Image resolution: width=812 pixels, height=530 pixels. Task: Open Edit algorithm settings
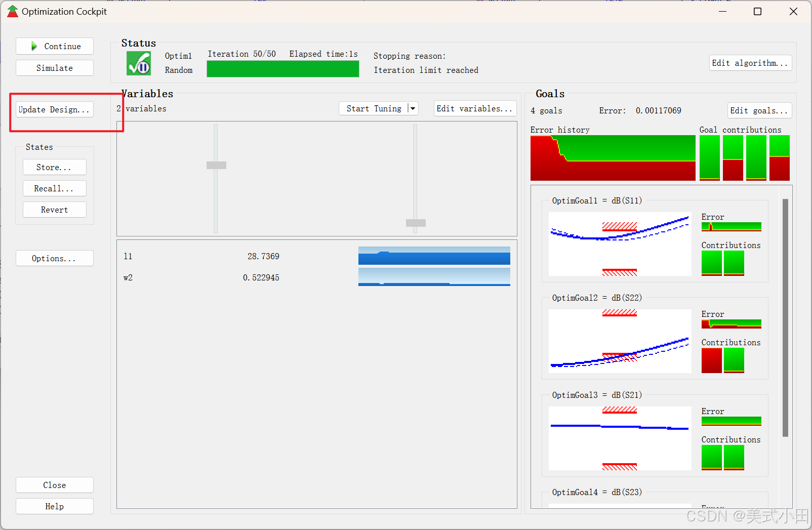click(x=750, y=63)
